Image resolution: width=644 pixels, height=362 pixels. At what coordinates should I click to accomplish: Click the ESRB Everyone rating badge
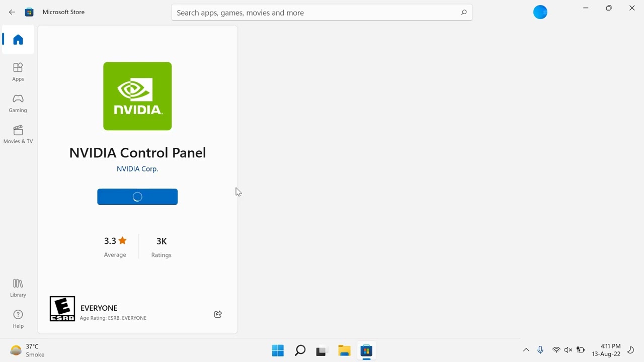point(62,309)
